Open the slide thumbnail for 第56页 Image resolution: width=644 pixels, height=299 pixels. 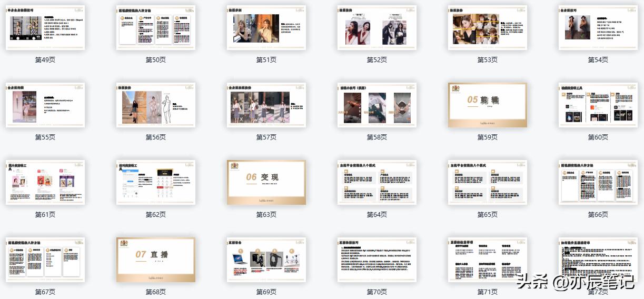click(156, 105)
